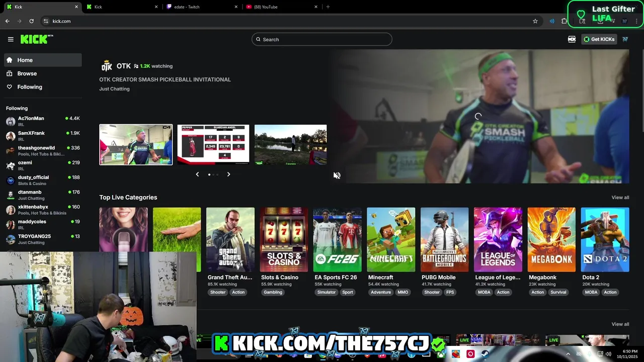This screenshot has width=644, height=362.
Task: Open EA Sports FC 26 category card
Action: click(x=338, y=240)
